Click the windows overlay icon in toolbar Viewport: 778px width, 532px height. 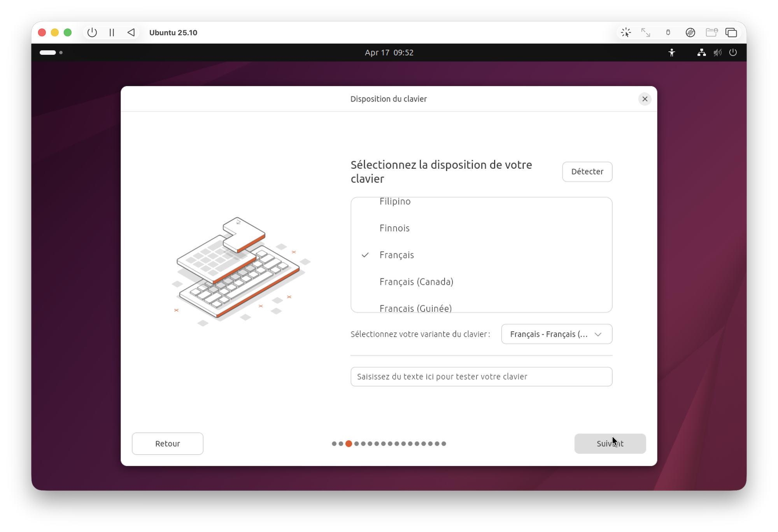(x=731, y=33)
